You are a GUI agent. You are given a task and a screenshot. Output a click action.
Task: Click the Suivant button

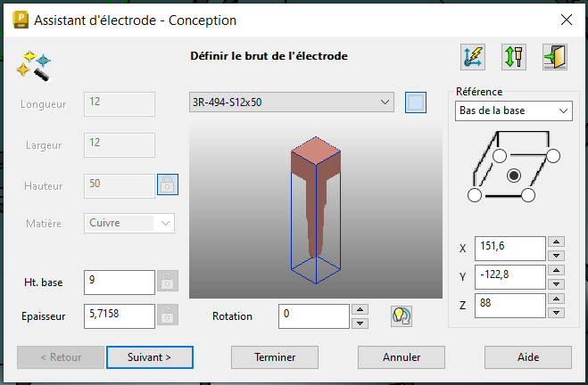point(149,356)
